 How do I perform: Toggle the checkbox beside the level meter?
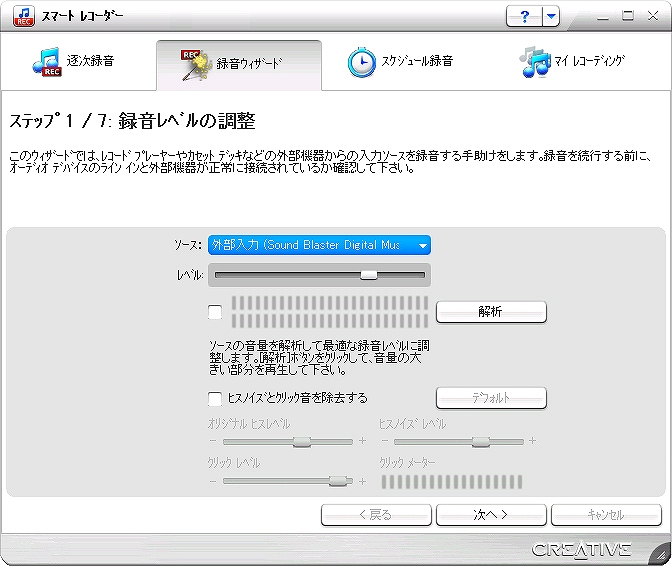point(215,312)
